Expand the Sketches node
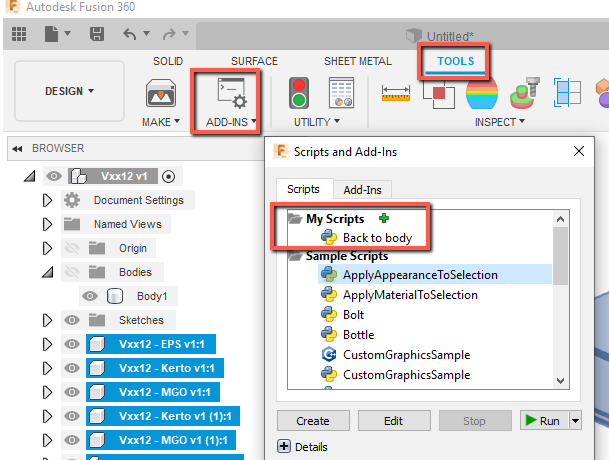This screenshot has width=609, height=460. [47, 320]
